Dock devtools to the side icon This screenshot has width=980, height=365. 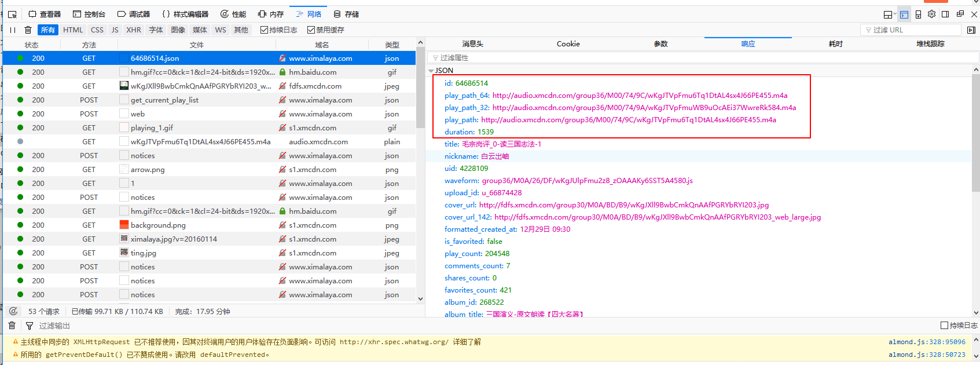point(945,14)
